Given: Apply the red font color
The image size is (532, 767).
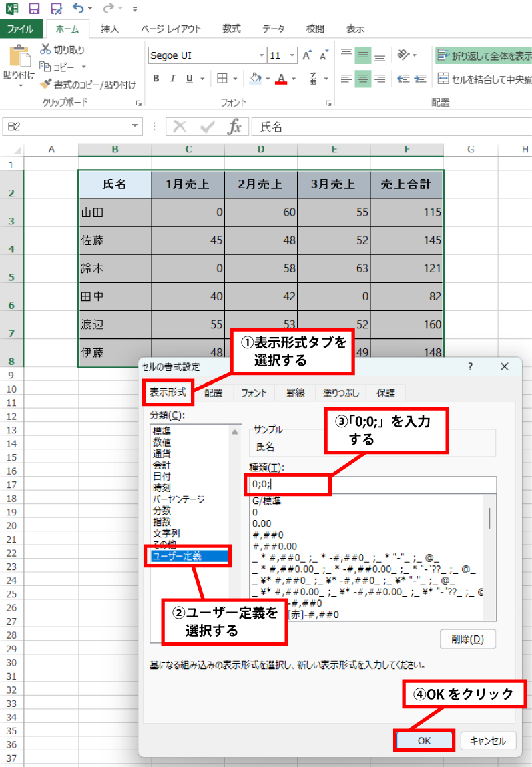Looking at the screenshot, I should 281,79.
